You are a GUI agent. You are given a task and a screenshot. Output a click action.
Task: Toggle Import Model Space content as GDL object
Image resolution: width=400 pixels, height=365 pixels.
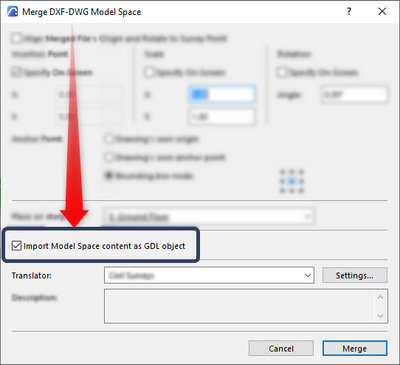(x=17, y=246)
